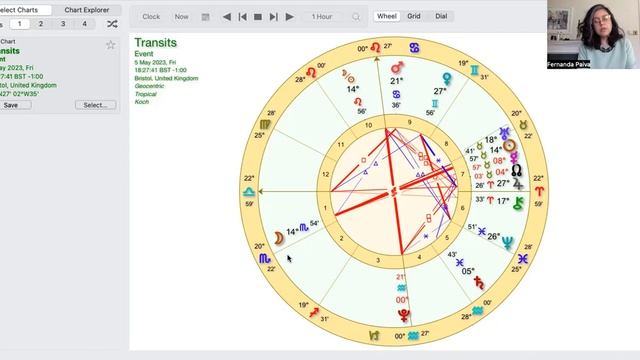Click the Bristol, United Kingdom location text

pos(166,78)
